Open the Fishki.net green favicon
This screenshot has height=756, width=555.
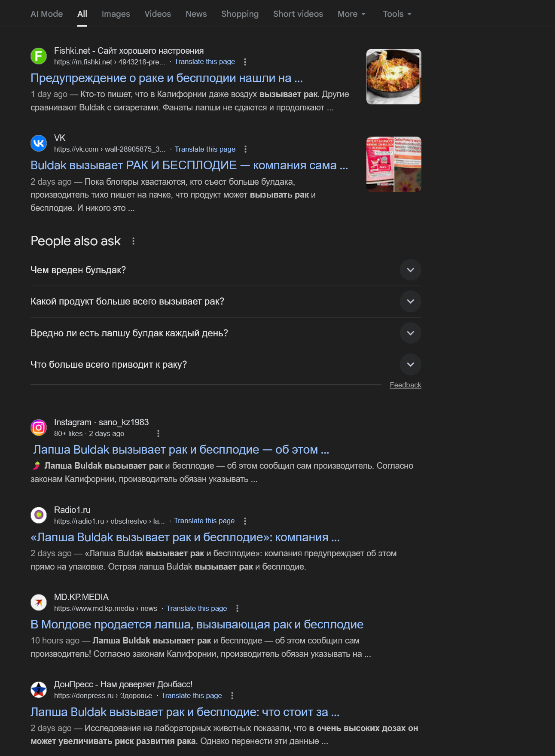[x=39, y=56]
